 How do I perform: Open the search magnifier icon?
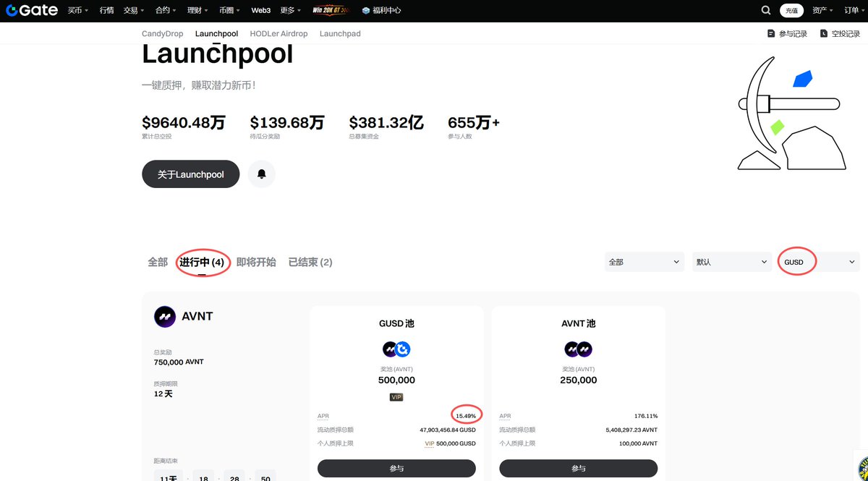point(766,11)
